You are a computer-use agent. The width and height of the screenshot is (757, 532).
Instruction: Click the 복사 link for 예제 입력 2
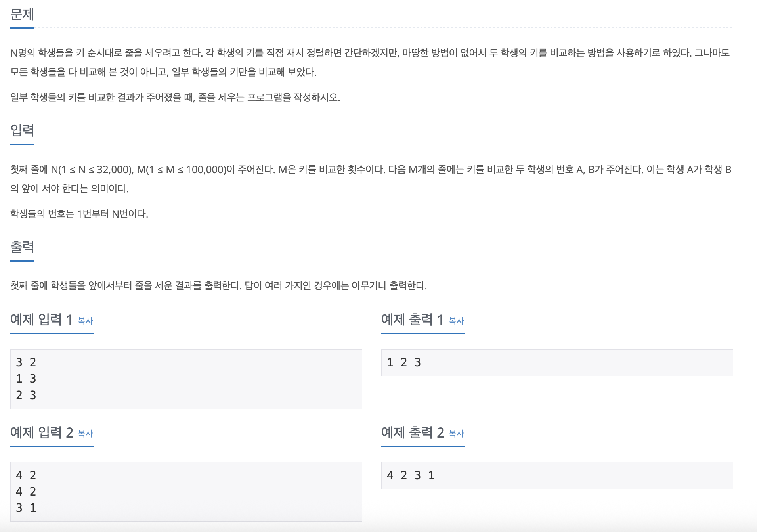tap(85, 434)
